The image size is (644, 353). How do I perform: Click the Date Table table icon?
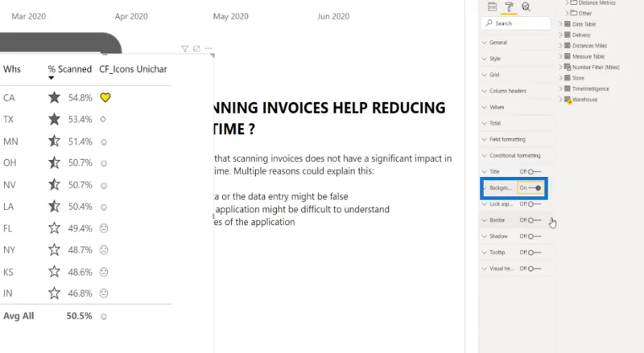[568, 24]
